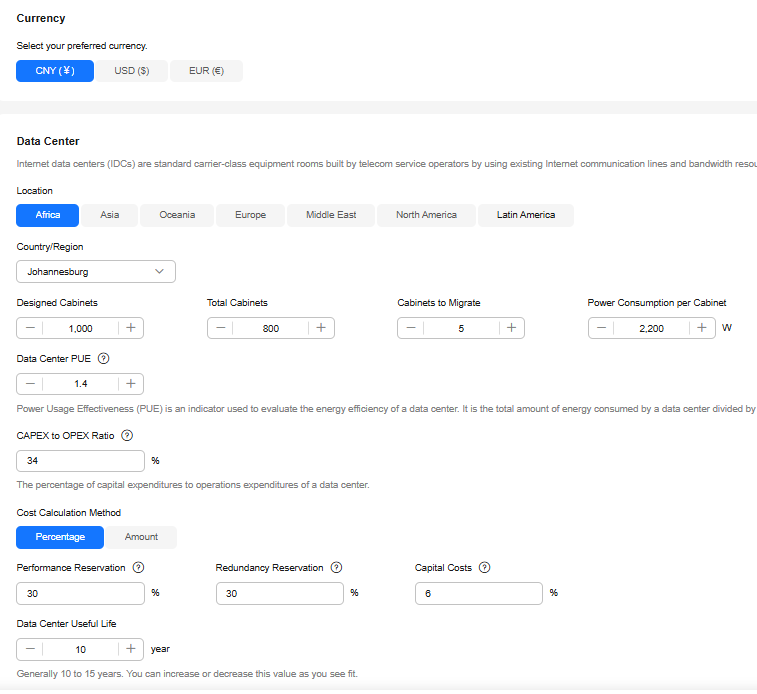Click the Designed Cabinets value field 1,000
The width and height of the screenshot is (757, 694).
point(81,328)
